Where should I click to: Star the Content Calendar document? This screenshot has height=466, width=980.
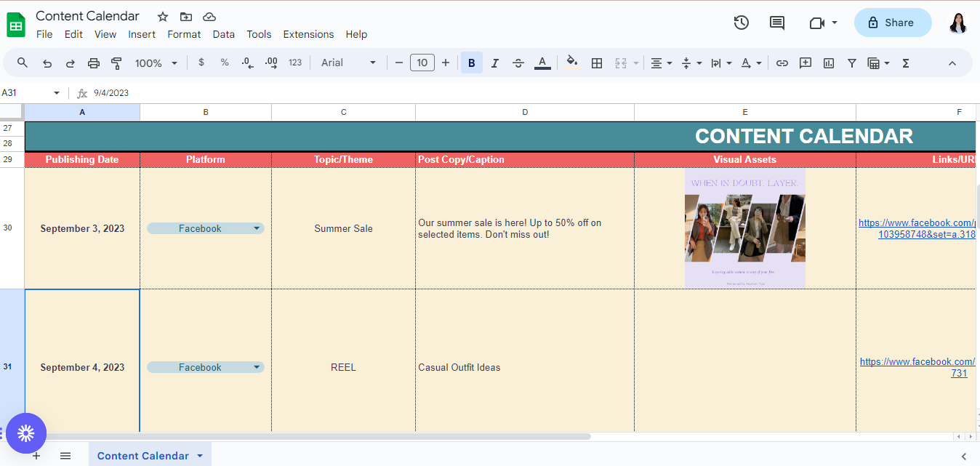point(163,17)
